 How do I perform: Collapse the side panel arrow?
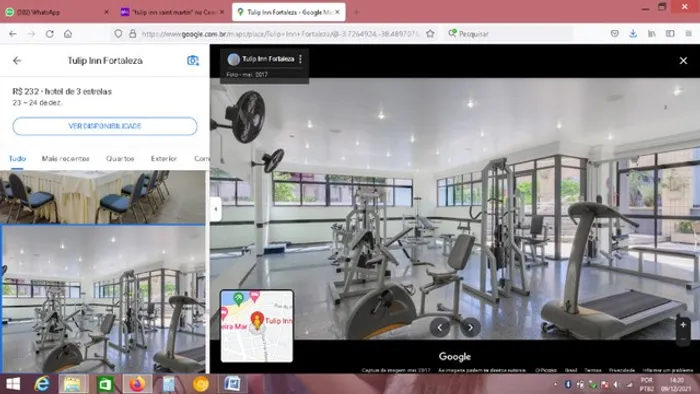[216, 209]
